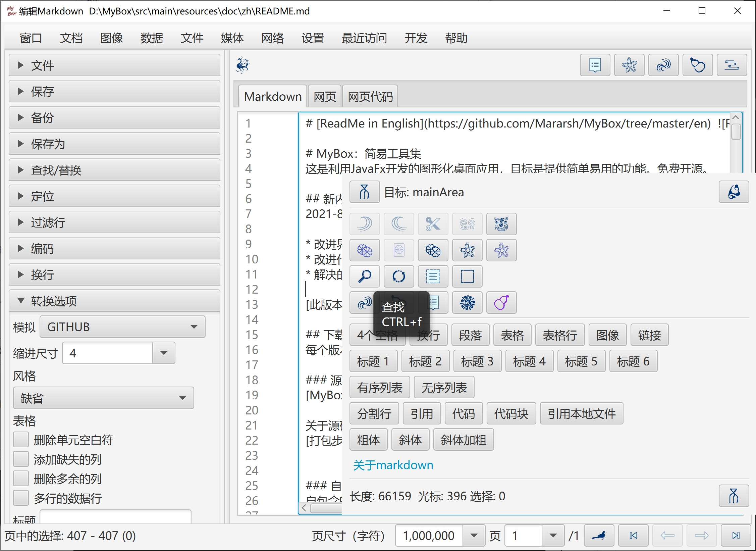Open the 文档 menu
The height and width of the screenshot is (551, 756).
pyautogui.click(x=71, y=38)
